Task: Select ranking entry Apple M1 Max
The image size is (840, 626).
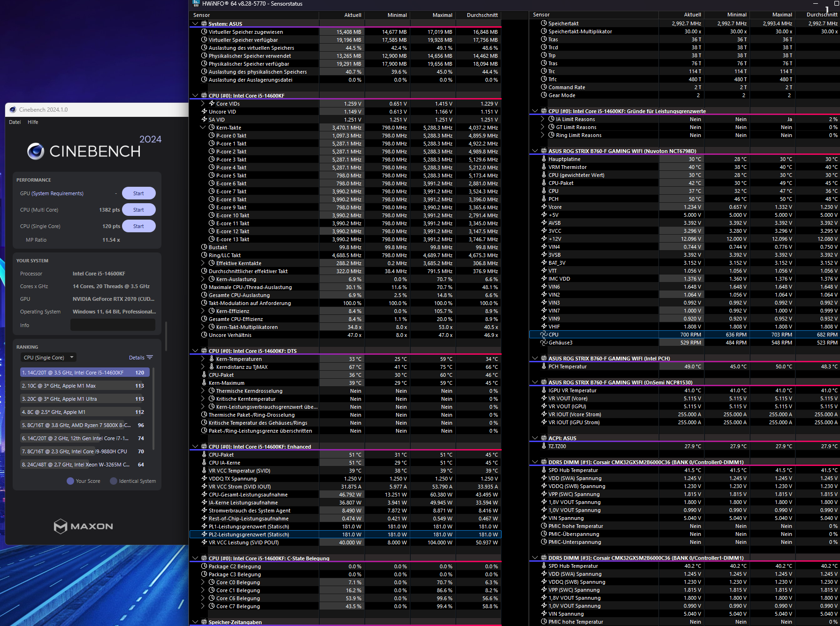Action: [x=84, y=386]
